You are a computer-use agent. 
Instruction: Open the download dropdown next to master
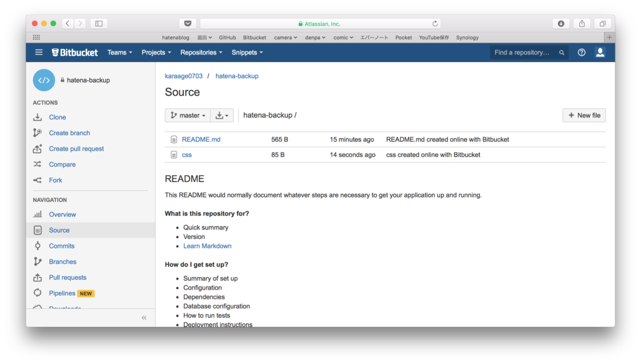[x=222, y=115]
